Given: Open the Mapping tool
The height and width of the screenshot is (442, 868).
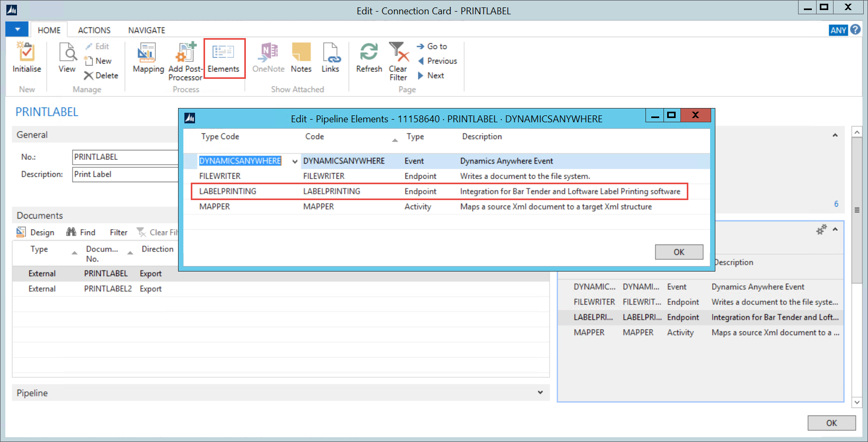Looking at the screenshot, I should point(148,58).
